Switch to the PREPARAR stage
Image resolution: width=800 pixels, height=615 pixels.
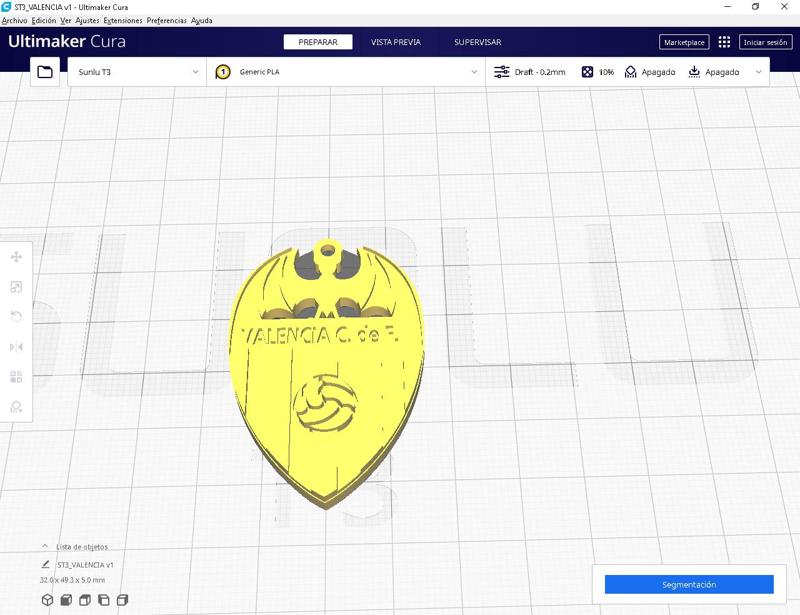click(x=318, y=42)
